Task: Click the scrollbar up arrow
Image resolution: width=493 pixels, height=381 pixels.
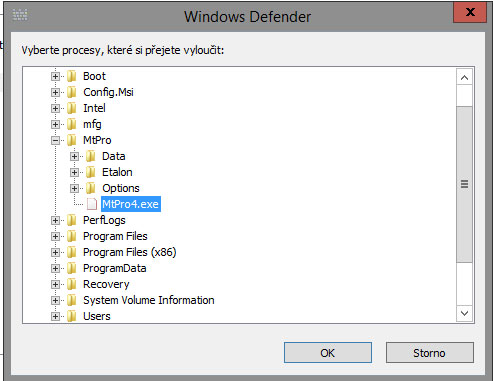Action: [x=464, y=78]
